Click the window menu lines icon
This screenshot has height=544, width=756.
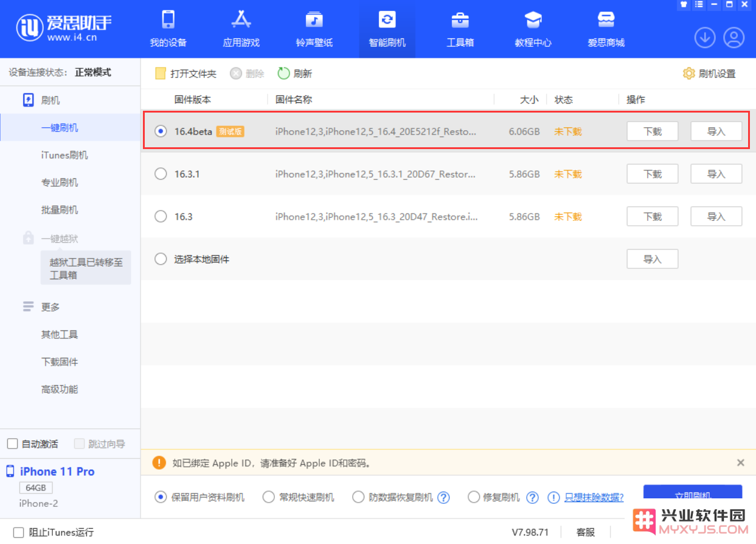(699, 4)
